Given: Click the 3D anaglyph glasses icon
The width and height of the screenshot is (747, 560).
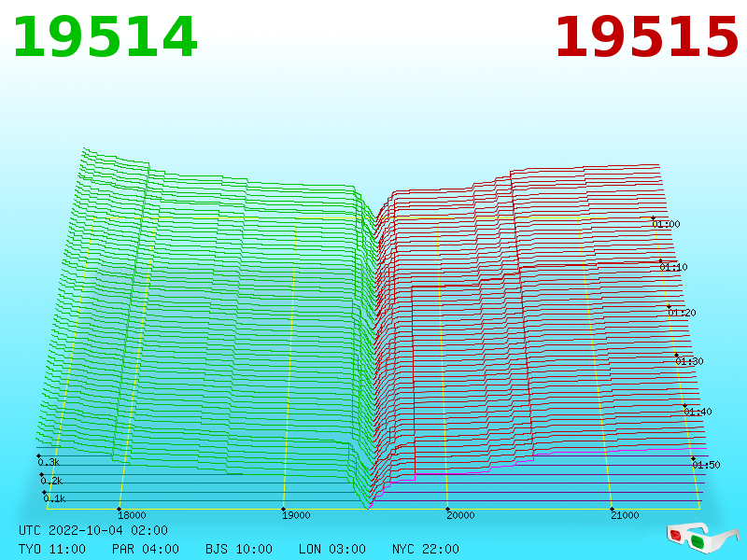Looking at the screenshot, I should pyautogui.click(x=702, y=539).
